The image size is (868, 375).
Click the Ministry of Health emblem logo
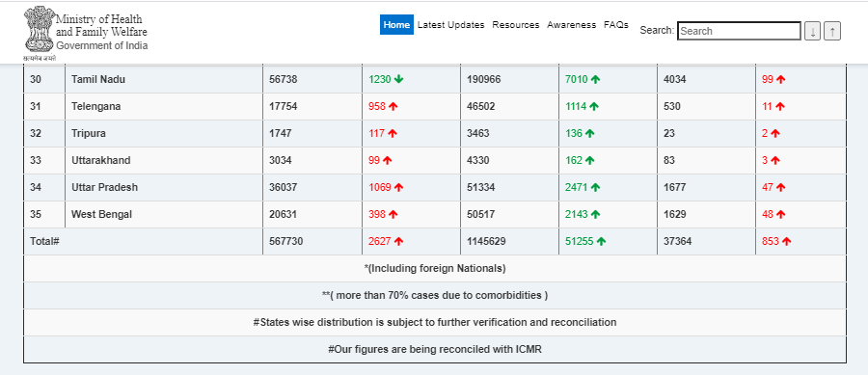click(x=39, y=32)
